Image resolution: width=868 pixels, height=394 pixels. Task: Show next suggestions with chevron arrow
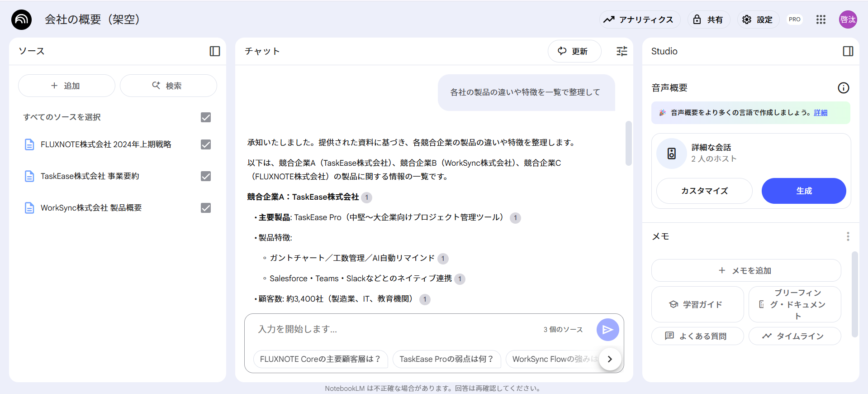click(x=610, y=359)
